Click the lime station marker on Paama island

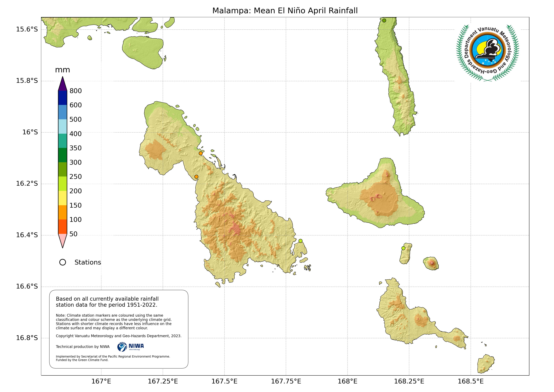[403, 248]
